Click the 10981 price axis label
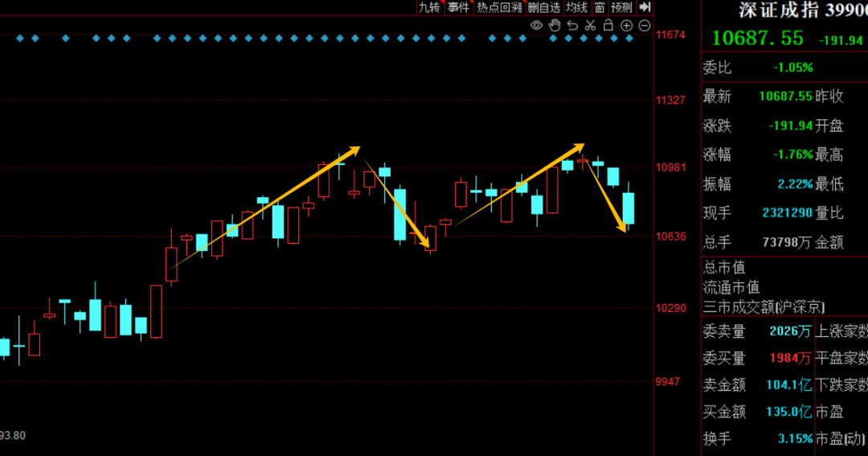 670,167
